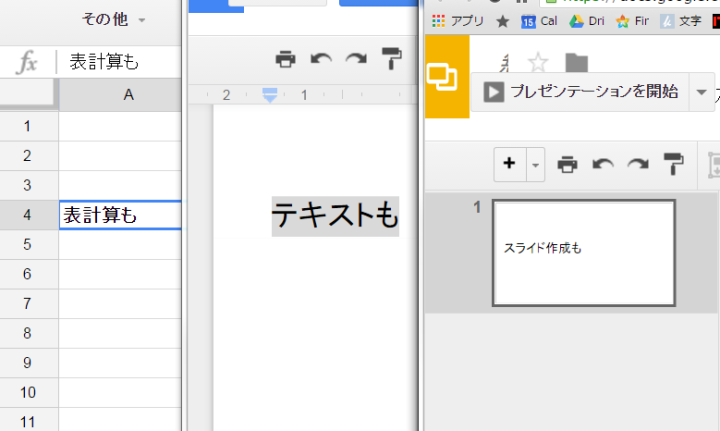The width and height of the screenshot is (720, 431).
Task: Click redo arrow in Slides toolbar
Action: coord(637,165)
